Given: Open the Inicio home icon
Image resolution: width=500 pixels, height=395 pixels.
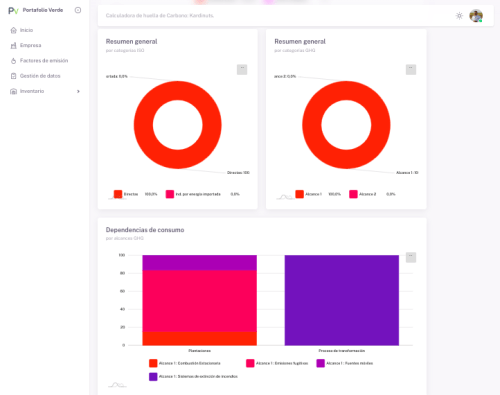Looking at the screenshot, I should pyautogui.click(x=13, y=30).
